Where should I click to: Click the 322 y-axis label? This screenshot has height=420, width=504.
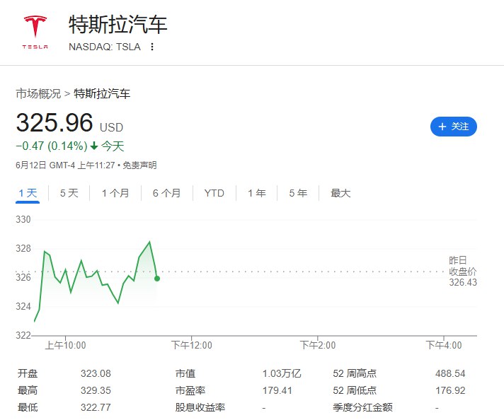point(23,336)
